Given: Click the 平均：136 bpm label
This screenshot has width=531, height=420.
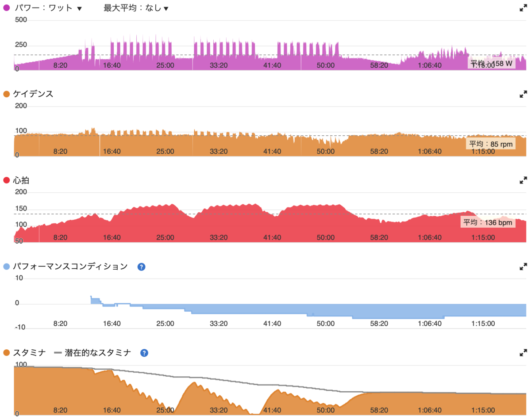Looking at the screenshot, I should point(488,222).
